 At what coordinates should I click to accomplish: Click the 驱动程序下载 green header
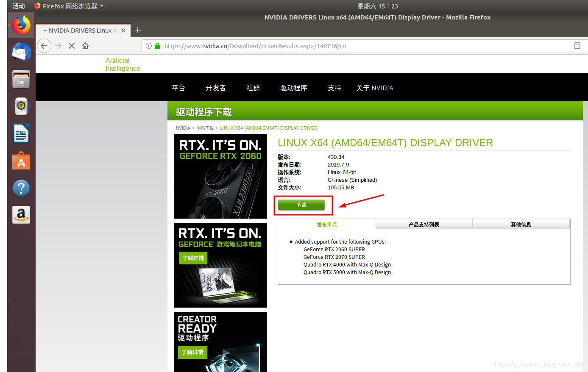point(204,112)
